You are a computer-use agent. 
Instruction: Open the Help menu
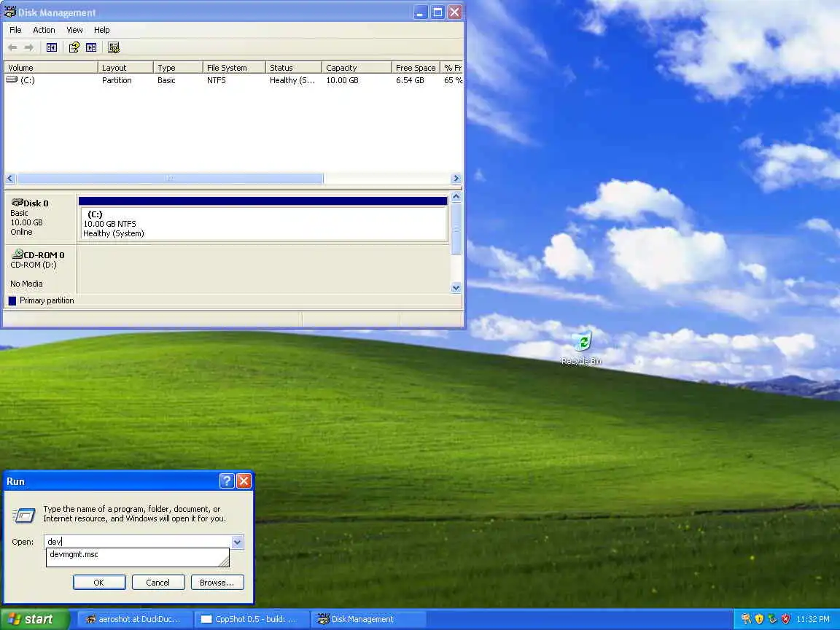pyautogui.click(x=102, y=30)
